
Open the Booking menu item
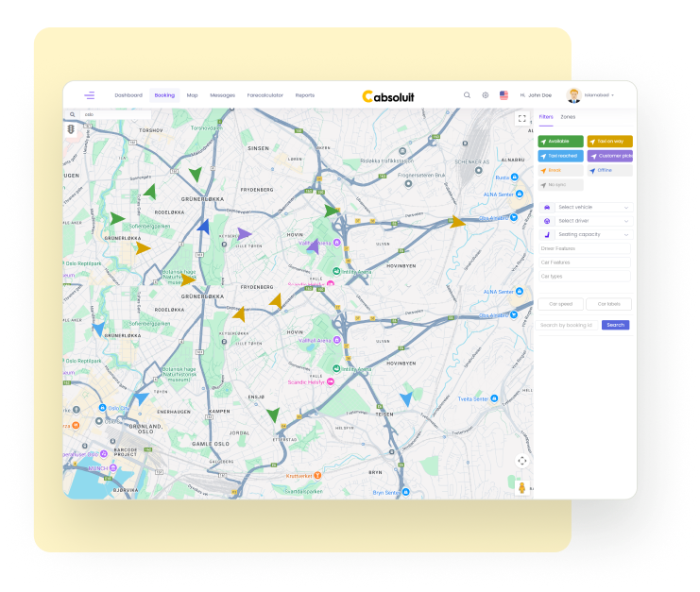click(164, 95)
